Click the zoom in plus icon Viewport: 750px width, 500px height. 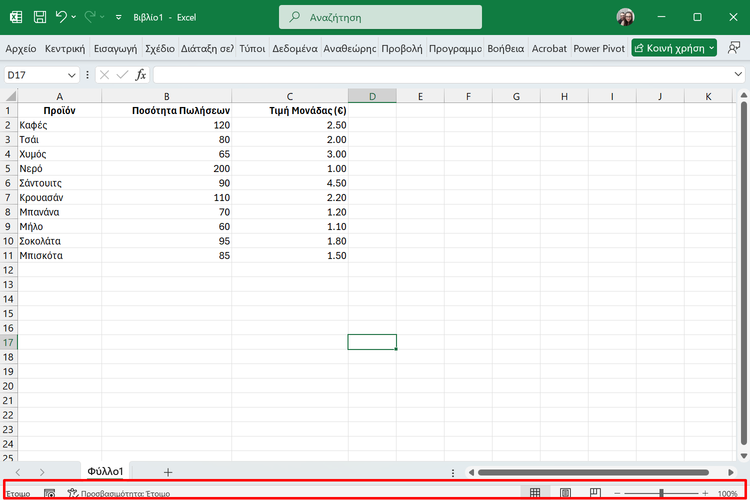[705, 493]
